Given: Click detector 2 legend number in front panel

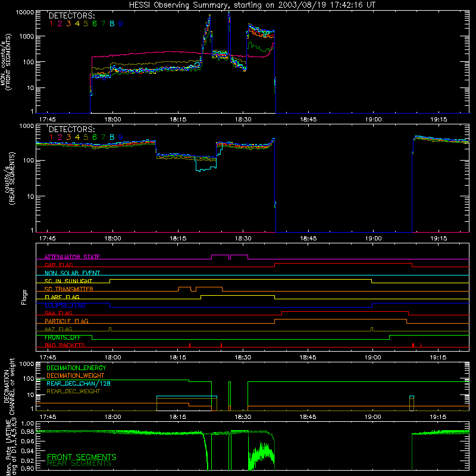Looking at the screenshot, I should coord(60,24).
